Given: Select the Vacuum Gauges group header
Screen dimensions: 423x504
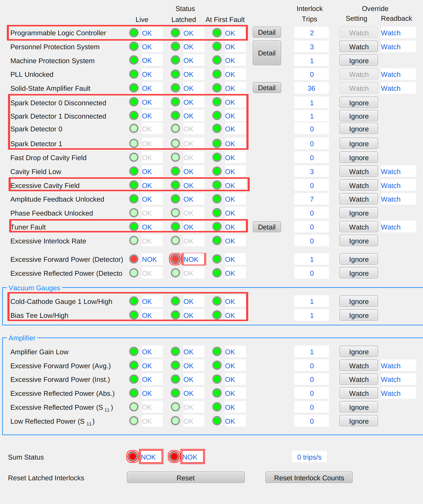Looking at the screenshot, I should [x=34, y=288].
